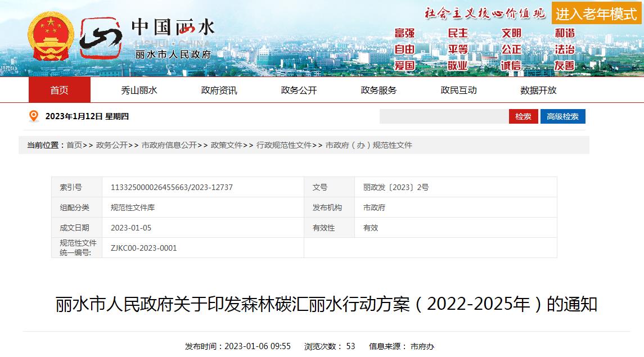
Task: Follow the 政务公开 breadcrumb link
Action: pyautogui.click(x=111, y=145)
